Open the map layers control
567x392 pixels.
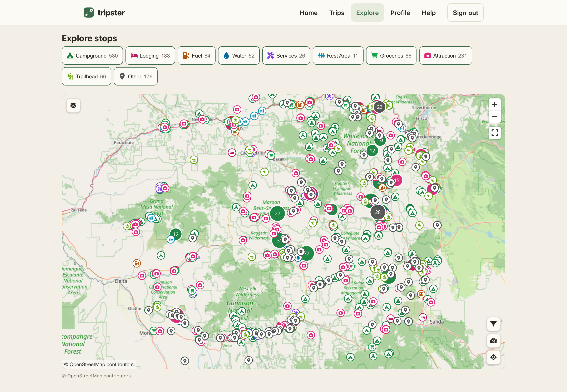point(73,106)
